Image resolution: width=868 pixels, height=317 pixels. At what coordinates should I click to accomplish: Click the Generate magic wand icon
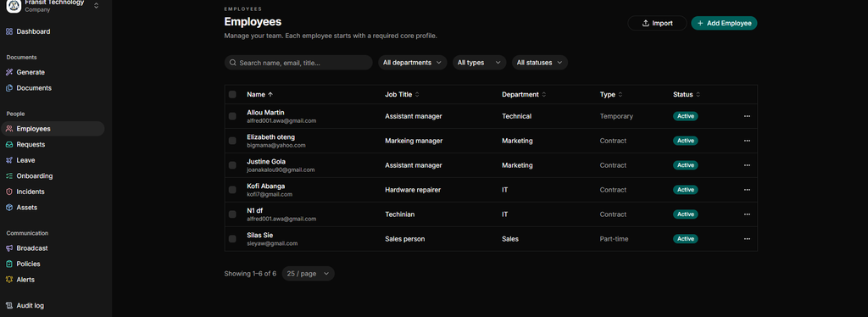pyautogui.click(x=8, y=72)
